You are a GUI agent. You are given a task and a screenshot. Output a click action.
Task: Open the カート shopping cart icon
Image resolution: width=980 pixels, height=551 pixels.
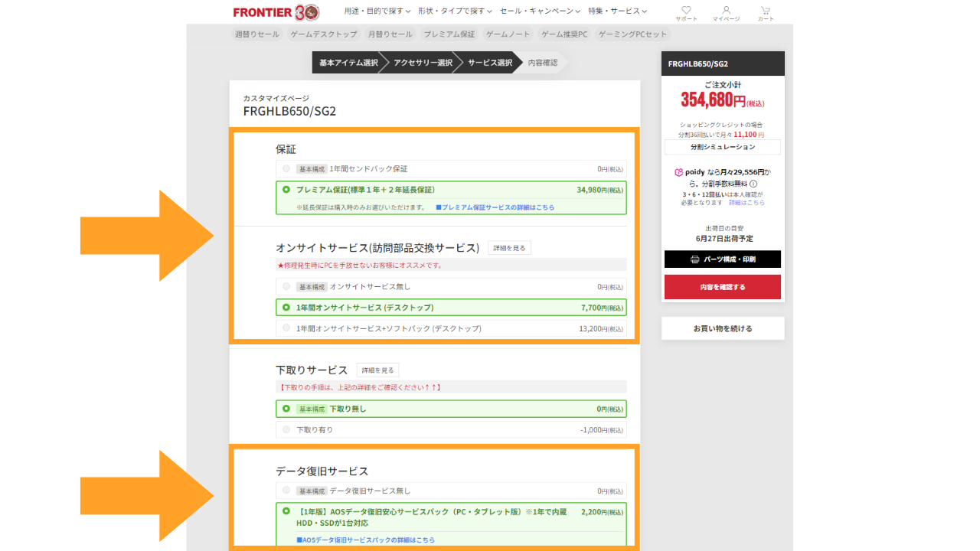pyautogui.click(x=766, y=11)
